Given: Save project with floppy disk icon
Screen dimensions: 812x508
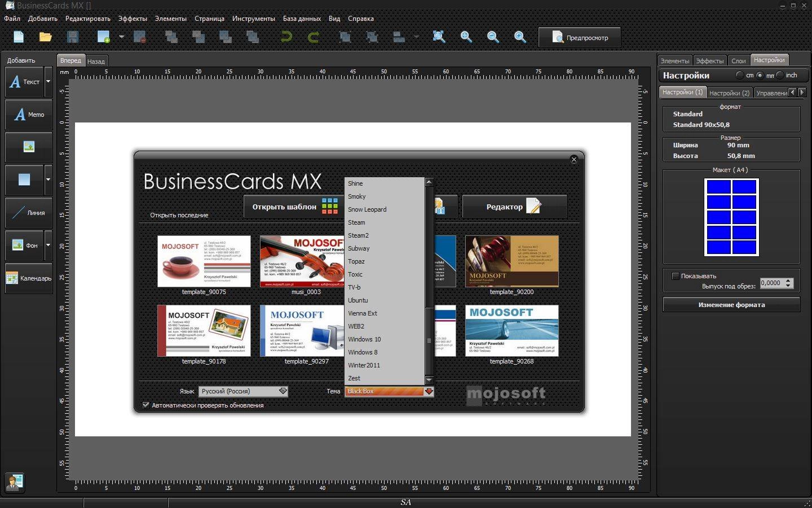Looking at the screenshot, I should point(73,37).
